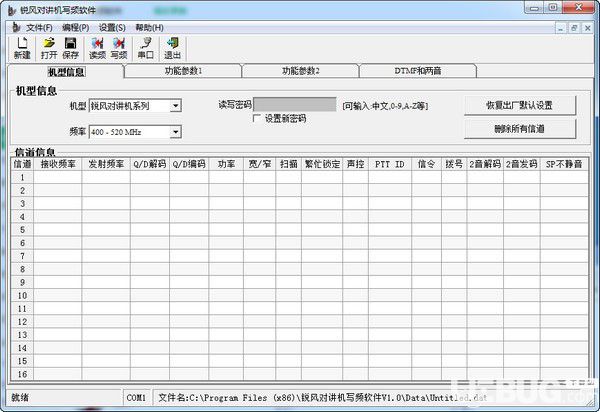Click the 删除所有信道 button
The image size is (600, 412).
(520, 129)
